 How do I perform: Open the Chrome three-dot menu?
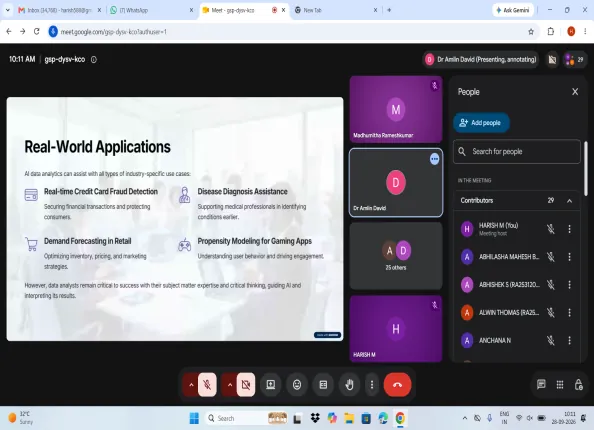click(585, 31)
